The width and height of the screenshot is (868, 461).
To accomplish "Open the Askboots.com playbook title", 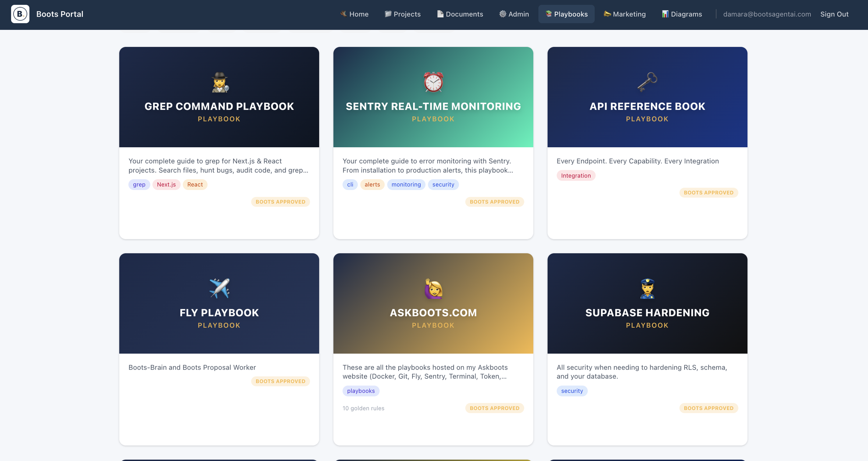I will (433, 313).
